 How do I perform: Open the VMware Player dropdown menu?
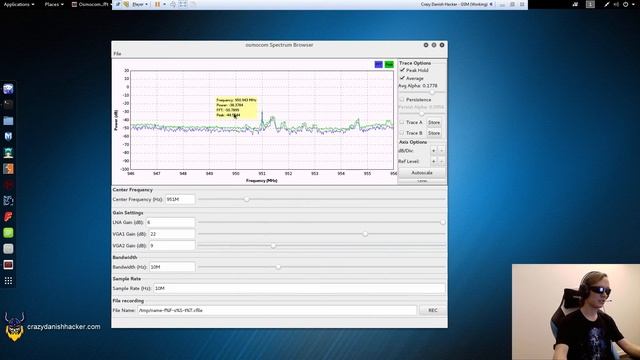140,4
